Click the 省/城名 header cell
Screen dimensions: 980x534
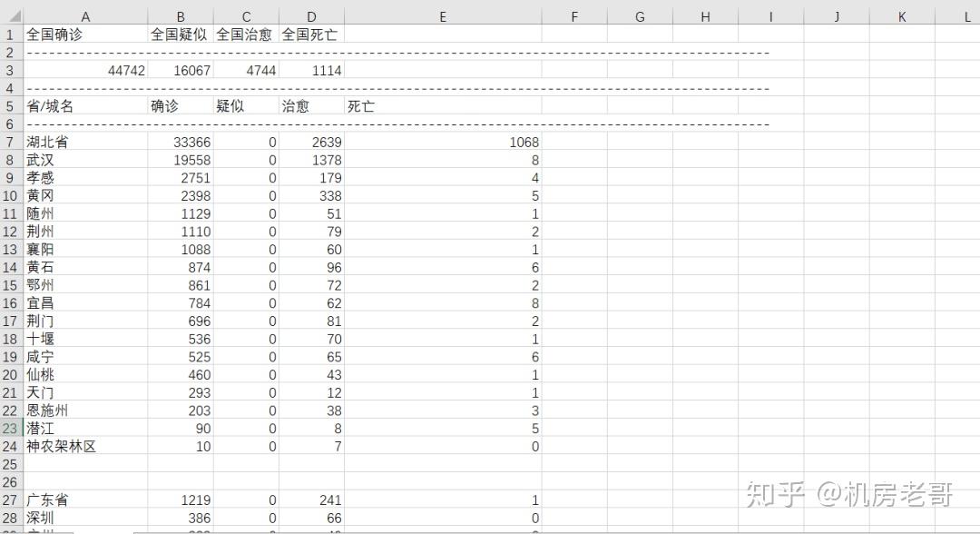[x=85, y=106]
